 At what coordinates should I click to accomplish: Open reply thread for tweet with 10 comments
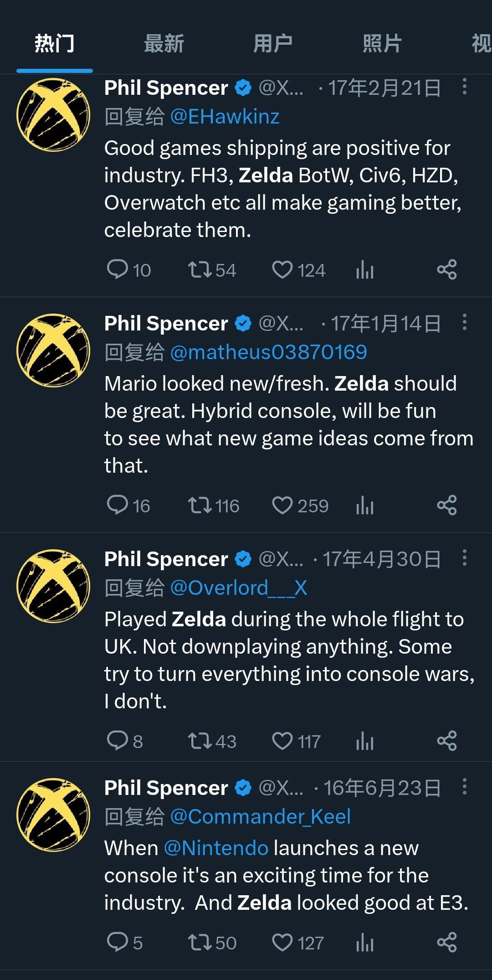point(128,270)
